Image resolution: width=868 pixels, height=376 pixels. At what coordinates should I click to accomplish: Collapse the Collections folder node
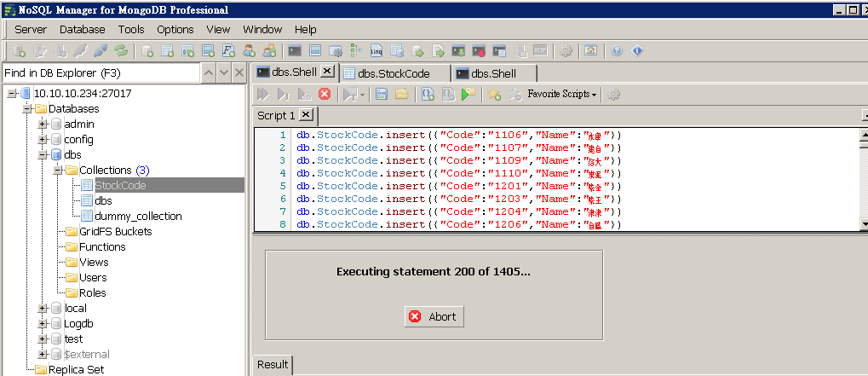point(58,170)
